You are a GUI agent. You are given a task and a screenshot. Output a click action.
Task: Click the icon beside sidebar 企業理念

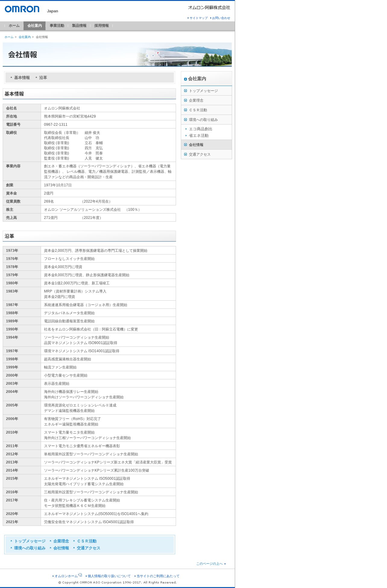(x=185, y=100)
